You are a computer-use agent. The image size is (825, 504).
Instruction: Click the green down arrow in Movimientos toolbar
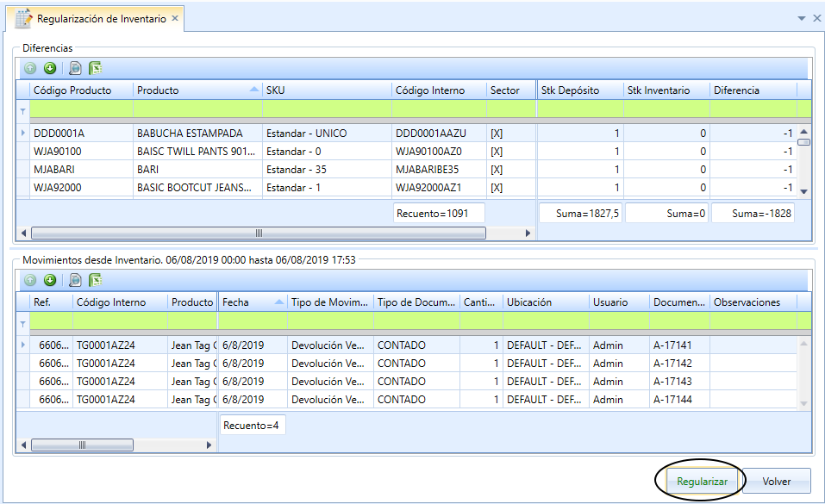(x=50, y=280)
